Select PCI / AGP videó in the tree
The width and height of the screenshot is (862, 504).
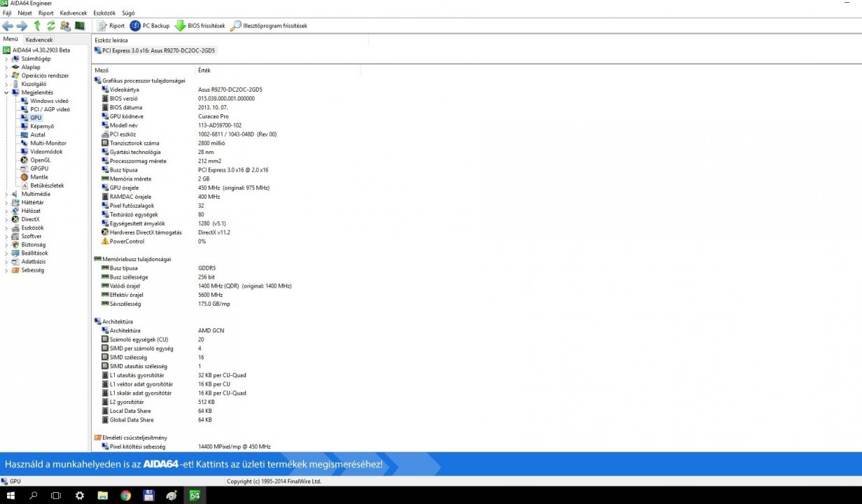pyautogui.click(x=50, y=109)
